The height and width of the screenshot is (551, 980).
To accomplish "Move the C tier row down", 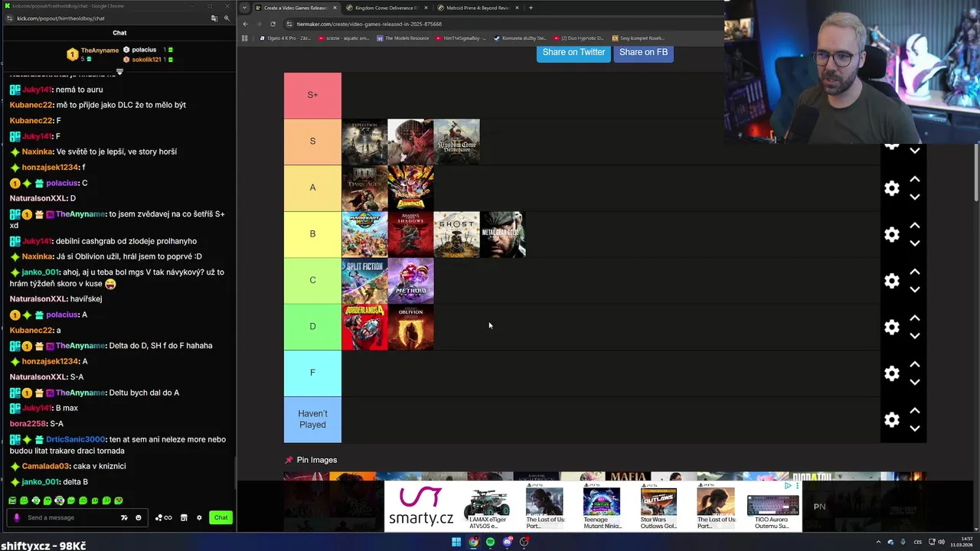I will pos(914,289).
